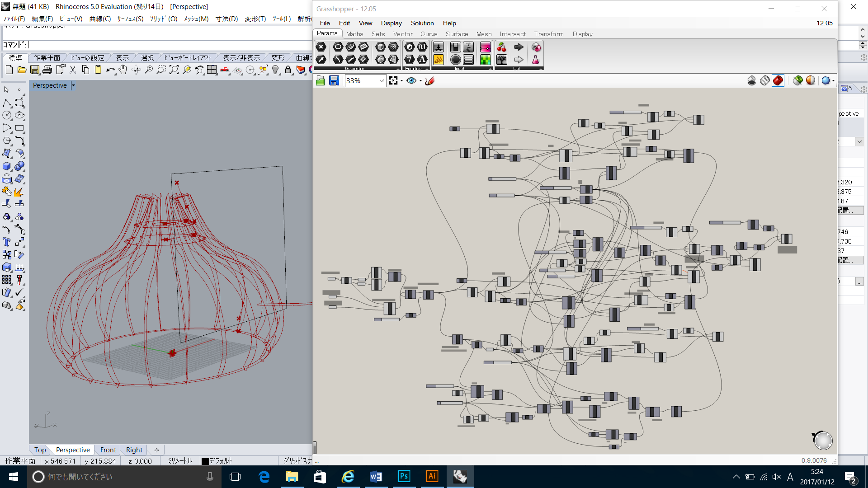Toggle preview selected objects only

[798, 80]
